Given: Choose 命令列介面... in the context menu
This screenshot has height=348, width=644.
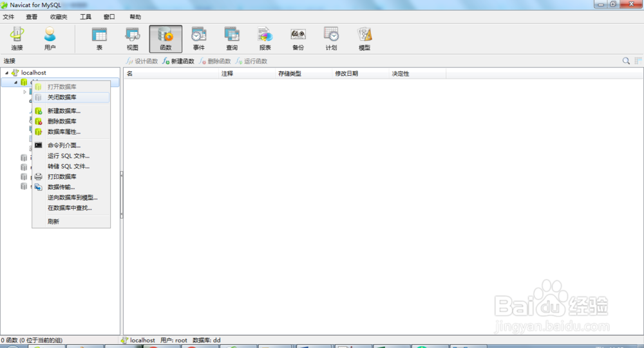Looking at the screenshot, I should point(71,145).
